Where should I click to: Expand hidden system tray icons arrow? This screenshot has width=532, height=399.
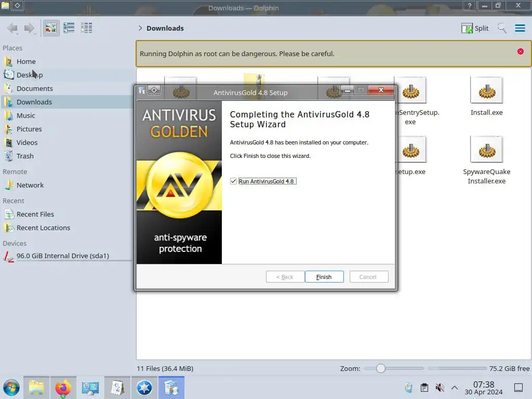pyautogui.click(x=455, y=388)
